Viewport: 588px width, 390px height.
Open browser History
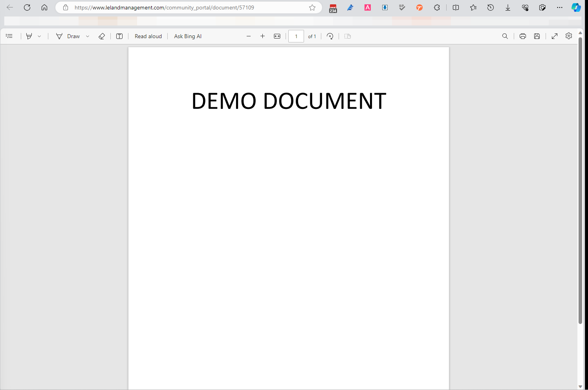click(x=491, y=7)
